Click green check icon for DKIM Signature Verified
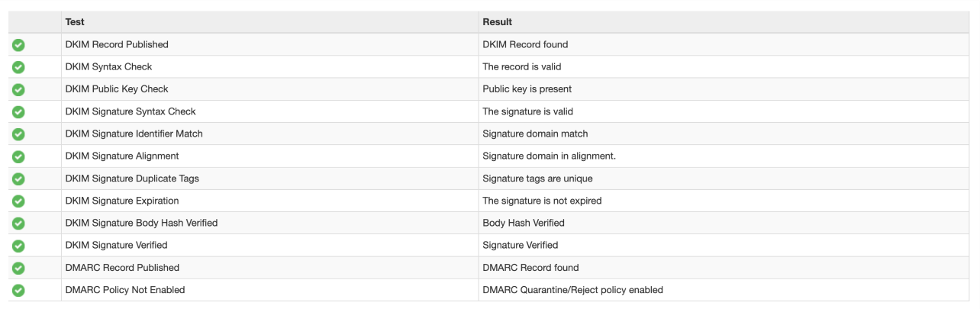980x309 pixels. click(x=19, y=246)
